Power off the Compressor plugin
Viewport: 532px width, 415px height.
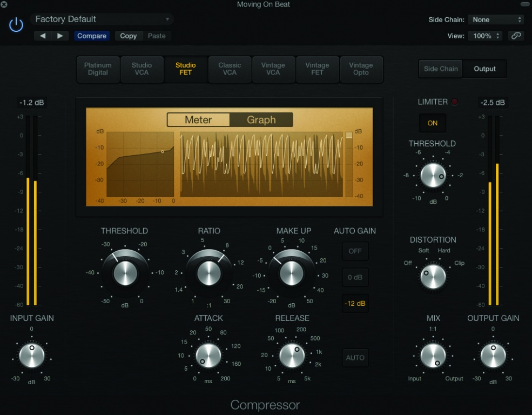click(x=16, y=24)
